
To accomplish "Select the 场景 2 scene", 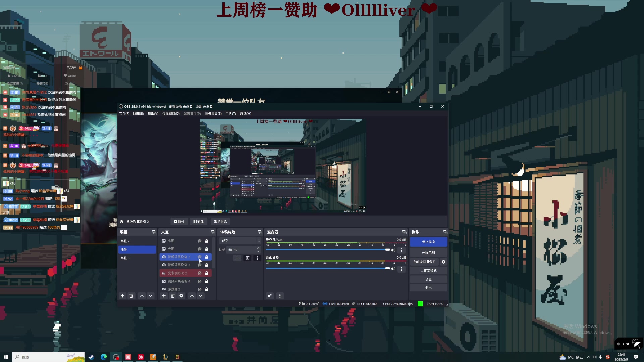I will [x=126, y=241].
